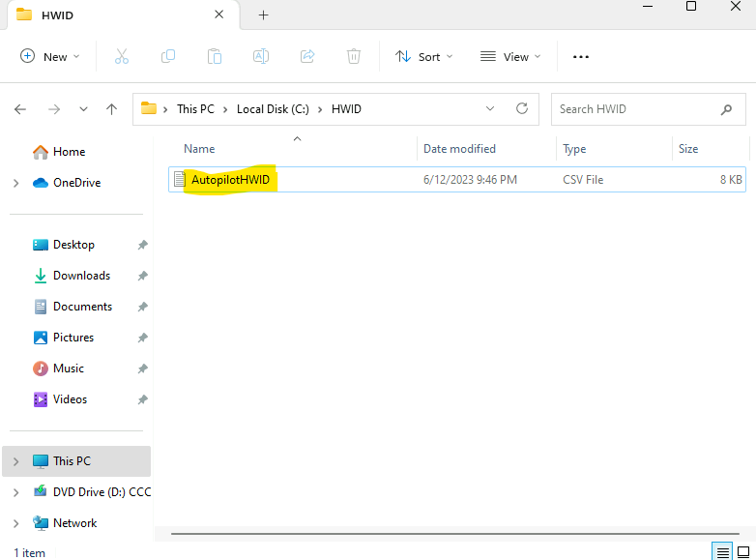Click the 6/12/2023 9:46 PM date cell
The image size is (756, 560).
coord(470,180)
